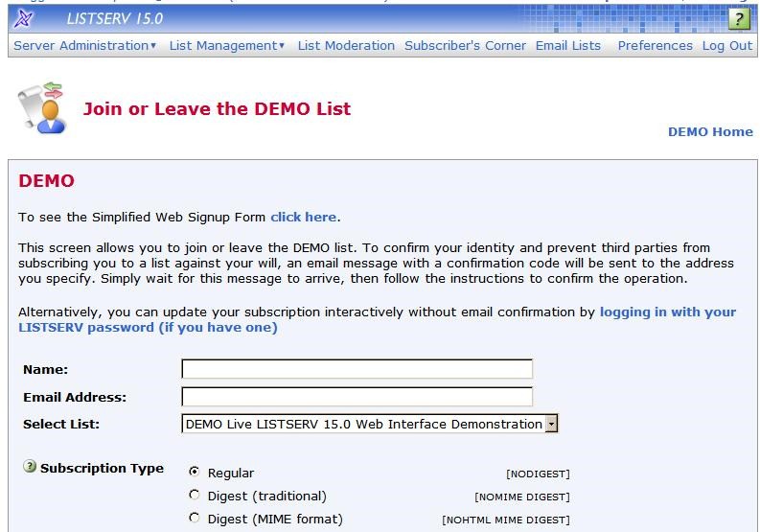
Task: Click the red DEMO heading
Action: click(47, 181)
